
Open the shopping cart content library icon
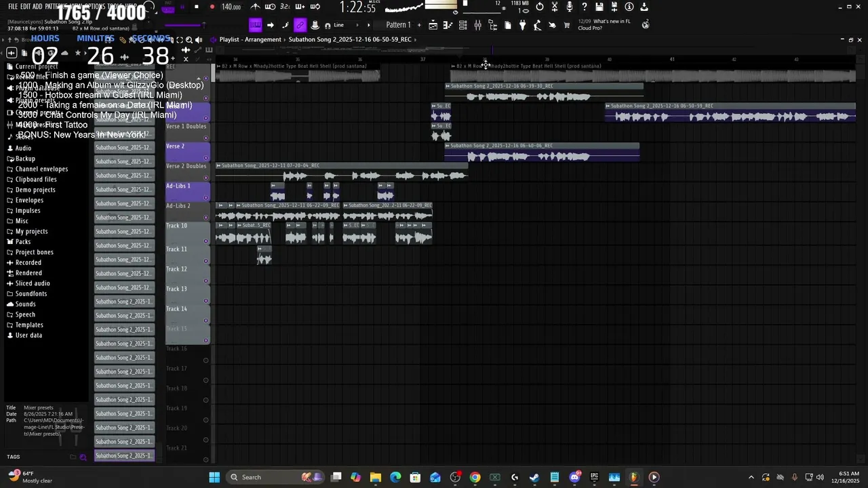coord(567,25)
